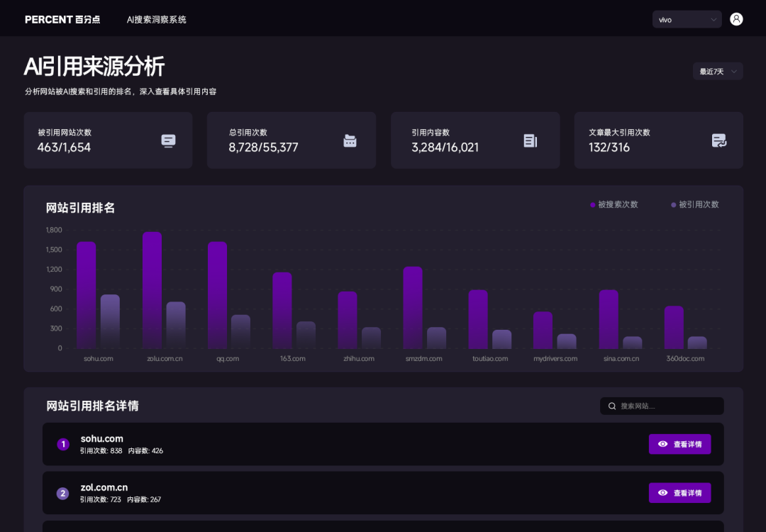766x532 pixels.
Task: Toggle the rank badge for sohu.com
Action: [x=63, y=444]
